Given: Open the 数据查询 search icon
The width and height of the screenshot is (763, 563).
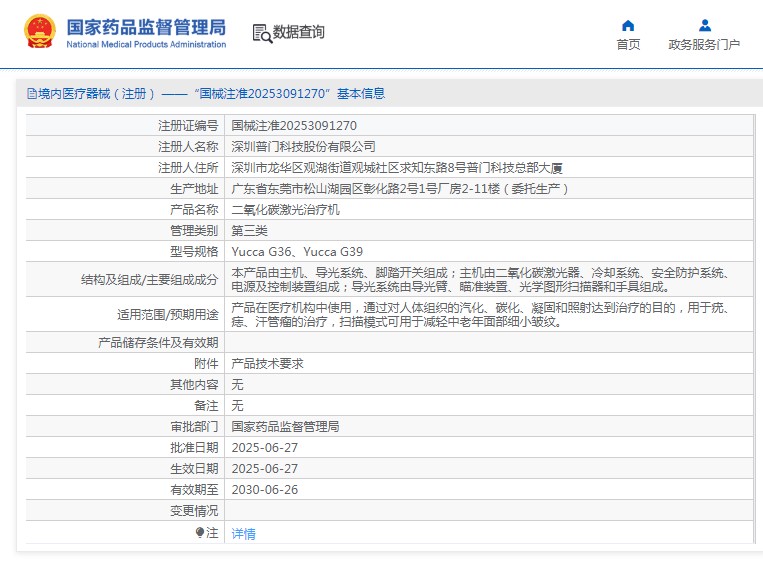Looking at the screenshot, I should coord(262,33).
